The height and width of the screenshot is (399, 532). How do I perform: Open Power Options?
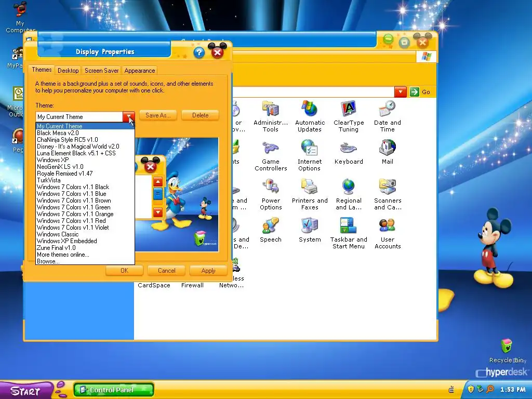pos(270,194)
